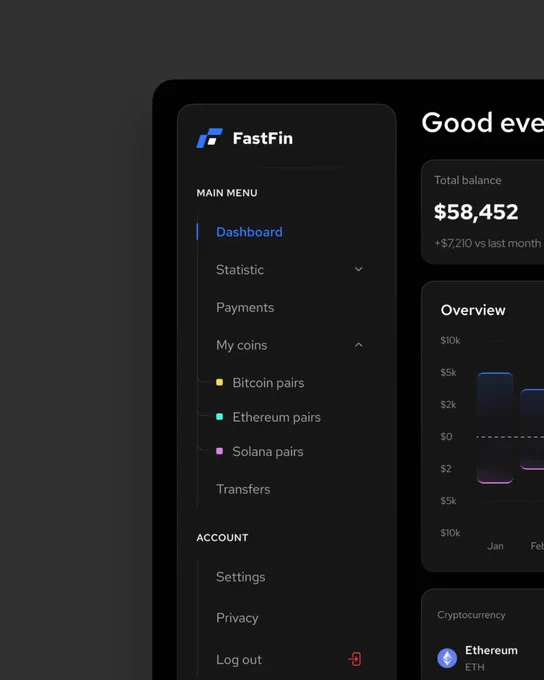This screenshot has width=544, height=680.
Task: Open the Statistic menu item
Action: 240,270
